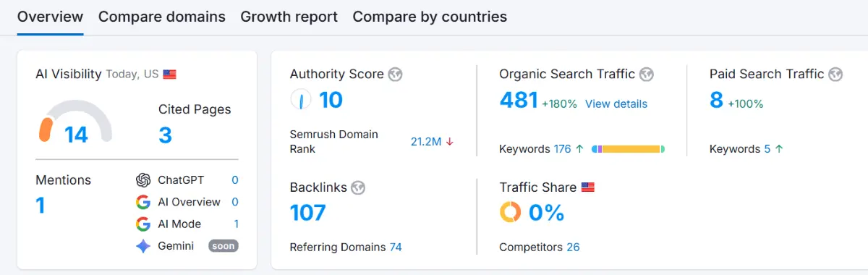Open Organic Search Traffic value 481
The image size is (868, 275).
pos(519,99)
